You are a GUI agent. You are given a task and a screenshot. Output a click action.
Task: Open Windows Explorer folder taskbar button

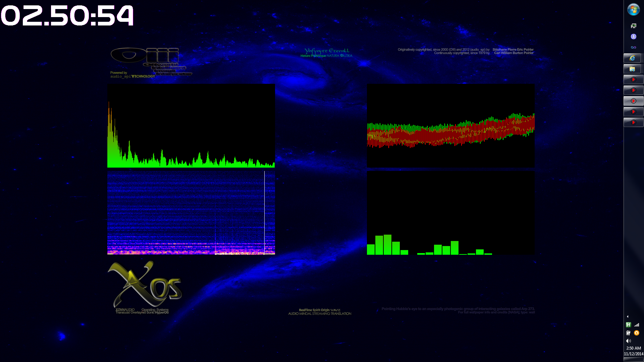click(632, 69)
